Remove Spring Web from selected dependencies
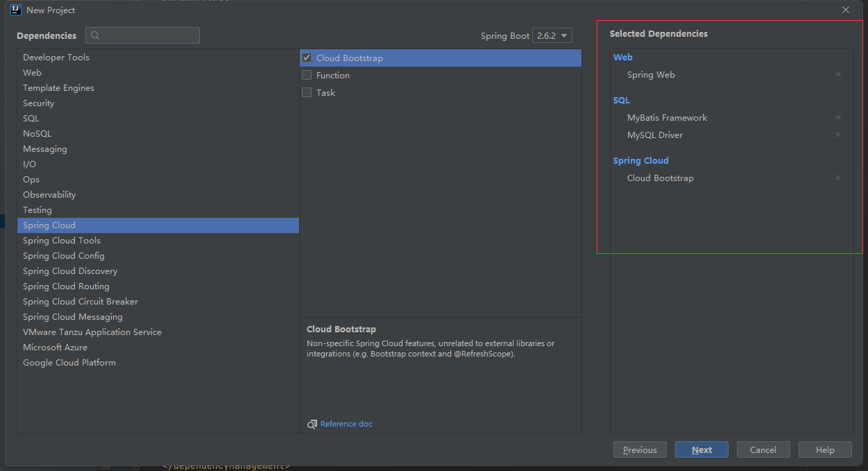Image resolution: width=868 pixels, height=471 pixels. point(837,74)
